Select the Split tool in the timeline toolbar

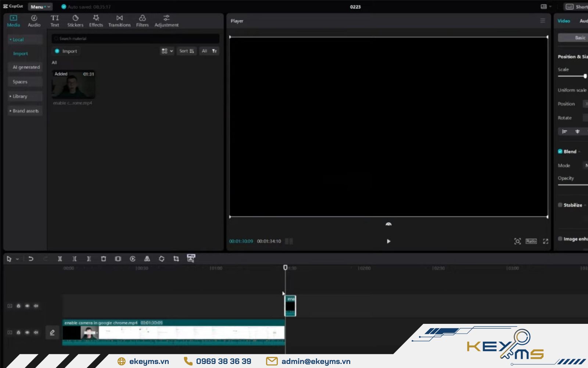pyautogui.click(x=60, y=259)
